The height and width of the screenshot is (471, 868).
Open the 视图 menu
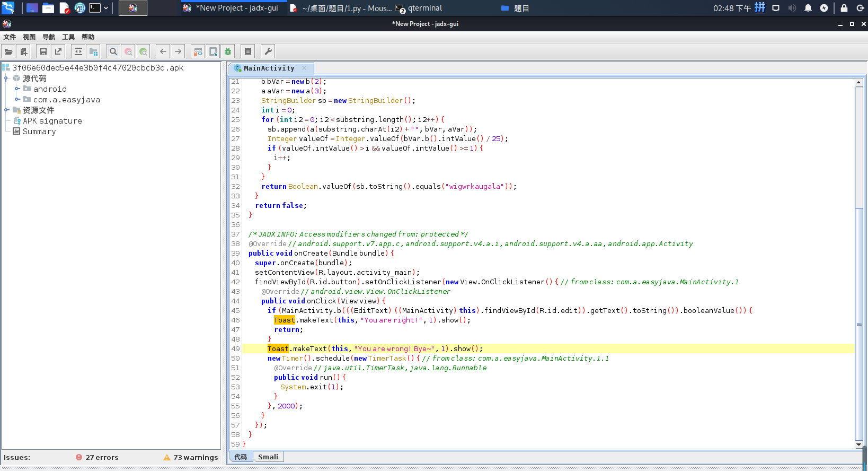pyautogui.click(x=29, y=37)
